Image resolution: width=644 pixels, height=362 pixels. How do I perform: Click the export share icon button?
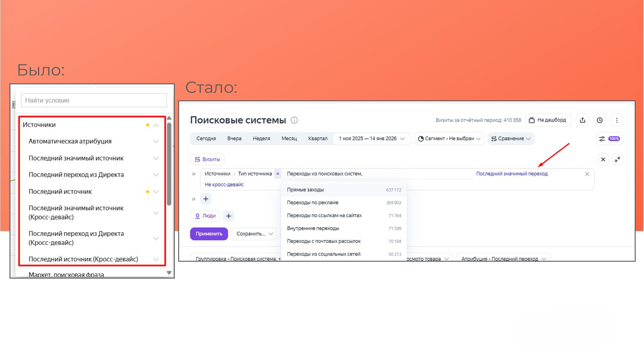click(582, 120)
